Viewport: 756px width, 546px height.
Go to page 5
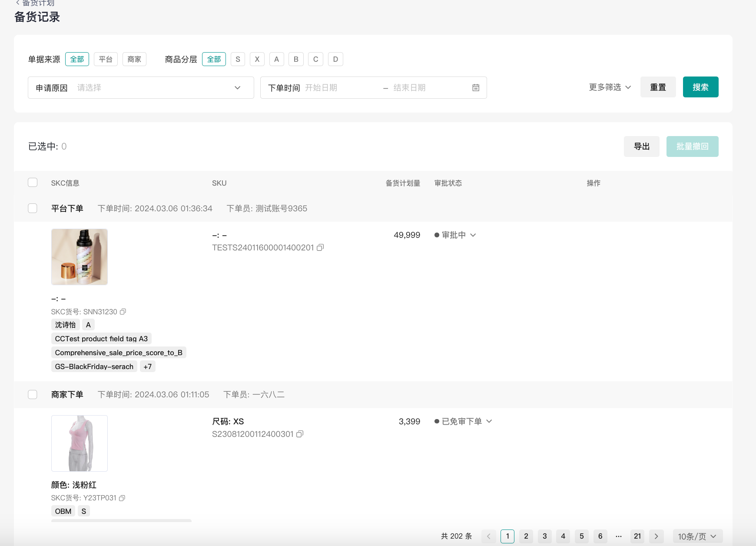click(582, 536)
